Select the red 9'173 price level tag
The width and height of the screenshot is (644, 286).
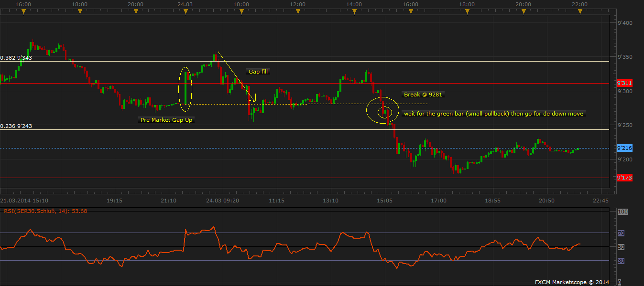click(x=624, y=178)
